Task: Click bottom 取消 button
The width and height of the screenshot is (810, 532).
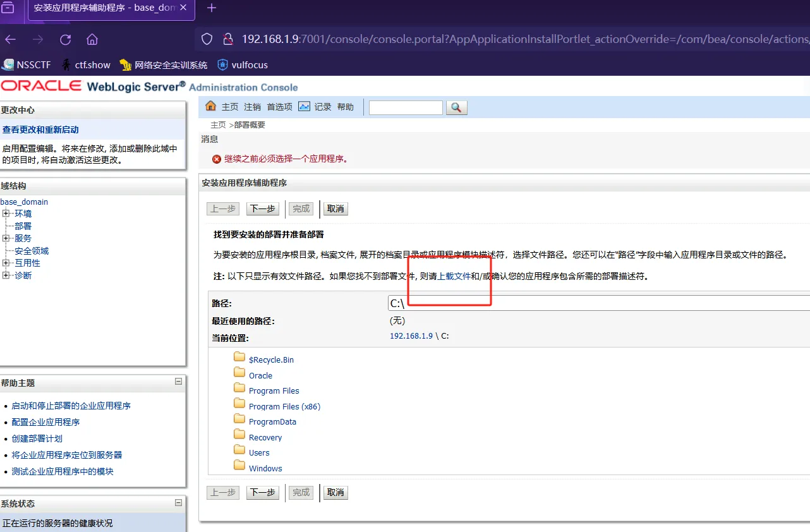Action: (335, 492)
